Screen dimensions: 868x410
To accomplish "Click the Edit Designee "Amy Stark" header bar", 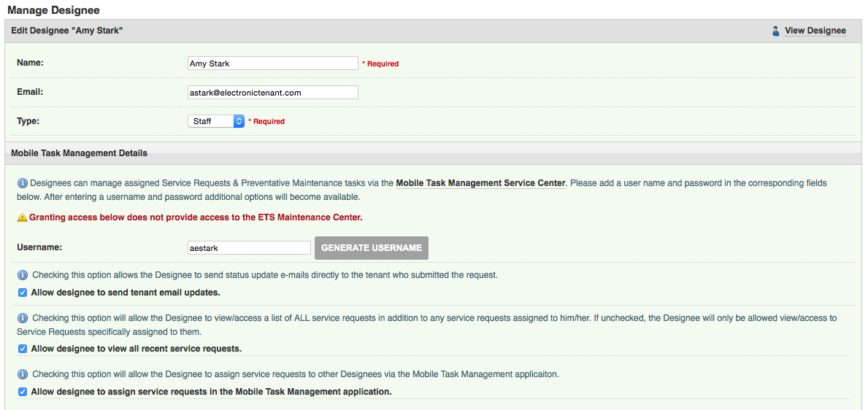I will pos(67,31).
